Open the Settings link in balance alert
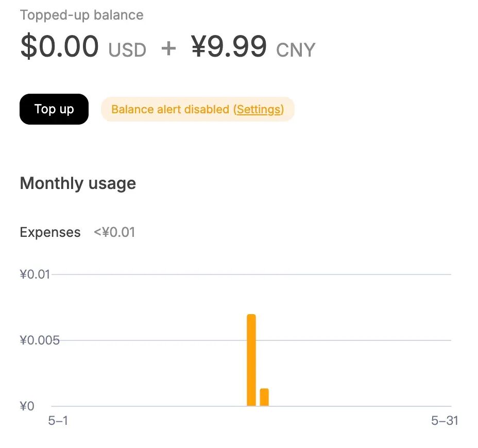Screen dimensions: 478x448 [x=259, y=109]
